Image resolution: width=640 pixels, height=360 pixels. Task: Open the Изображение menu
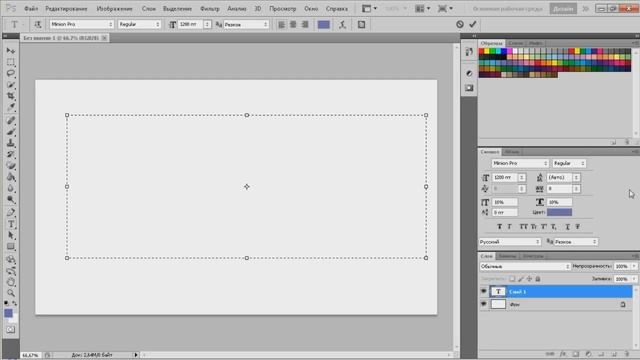(x=114, y=9)
